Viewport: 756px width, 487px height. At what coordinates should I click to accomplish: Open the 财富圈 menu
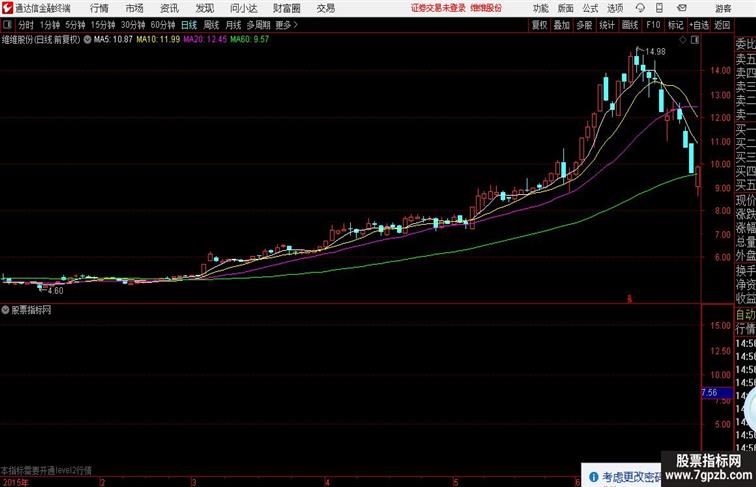pos(287,8)
